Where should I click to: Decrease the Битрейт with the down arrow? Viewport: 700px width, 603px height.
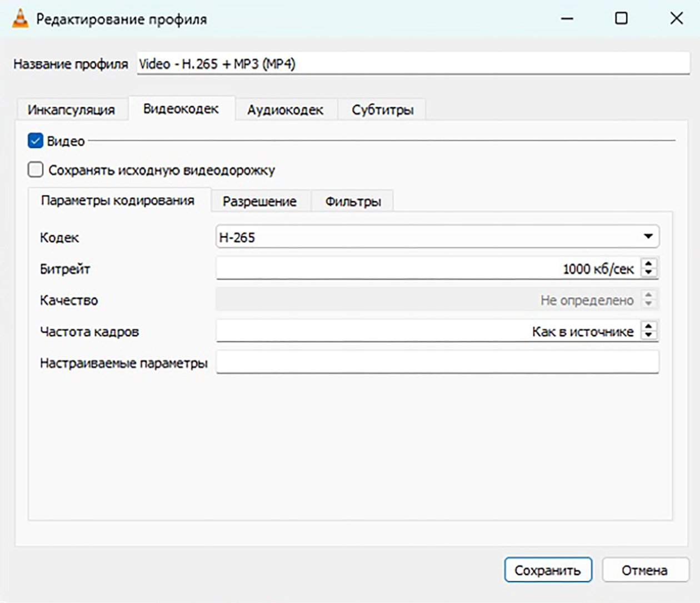tap(648, 273)
